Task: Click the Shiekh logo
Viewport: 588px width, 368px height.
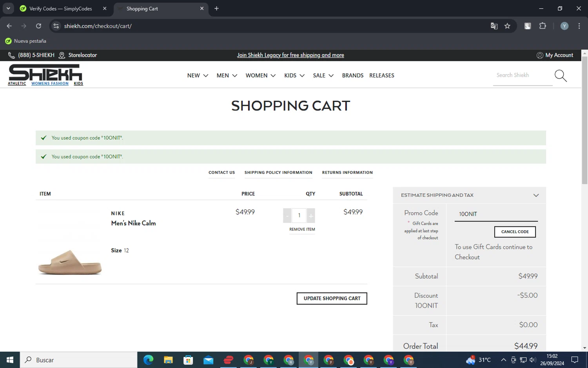Action: (x=45, y=72)
